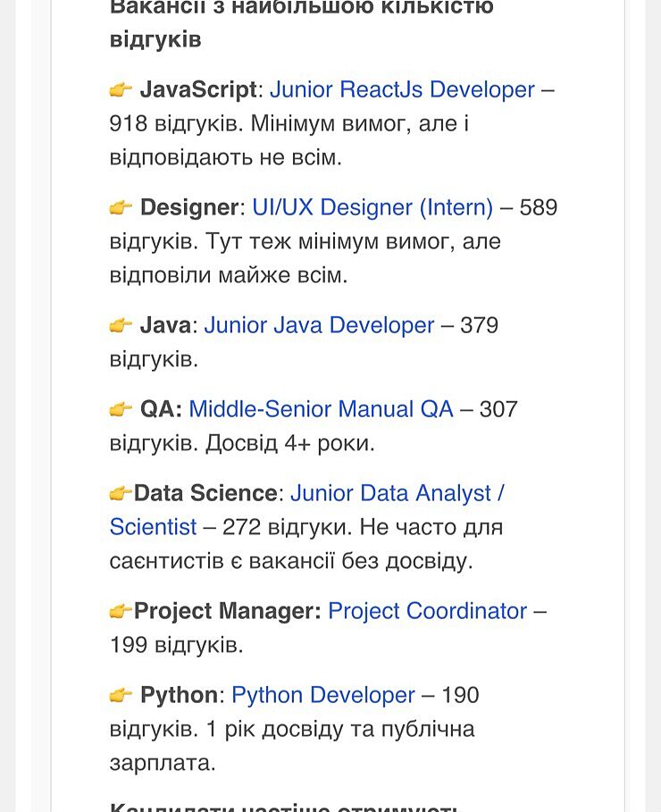
Task: Open the Python Developer vacancy link
Action: point(322,696)
